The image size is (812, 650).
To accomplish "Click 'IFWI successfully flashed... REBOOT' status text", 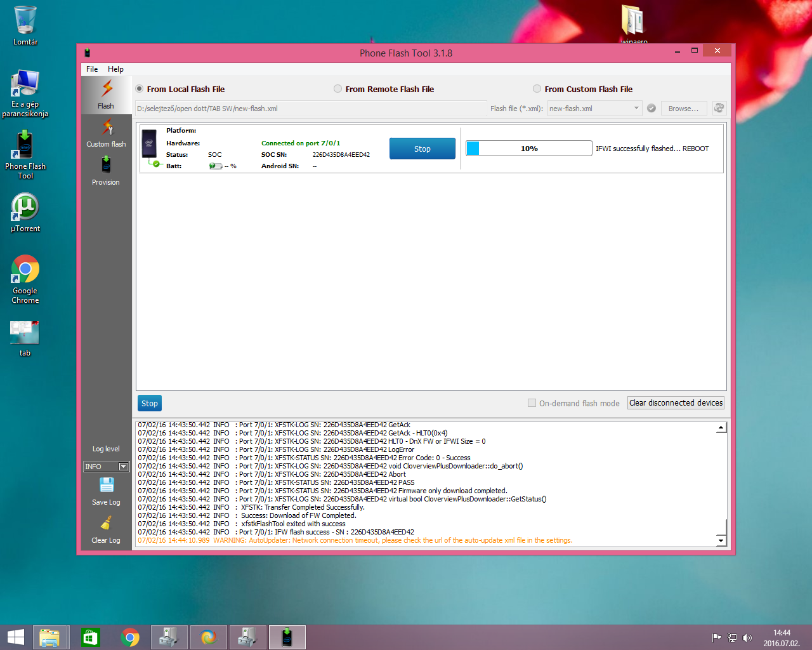I will (652, 149).
